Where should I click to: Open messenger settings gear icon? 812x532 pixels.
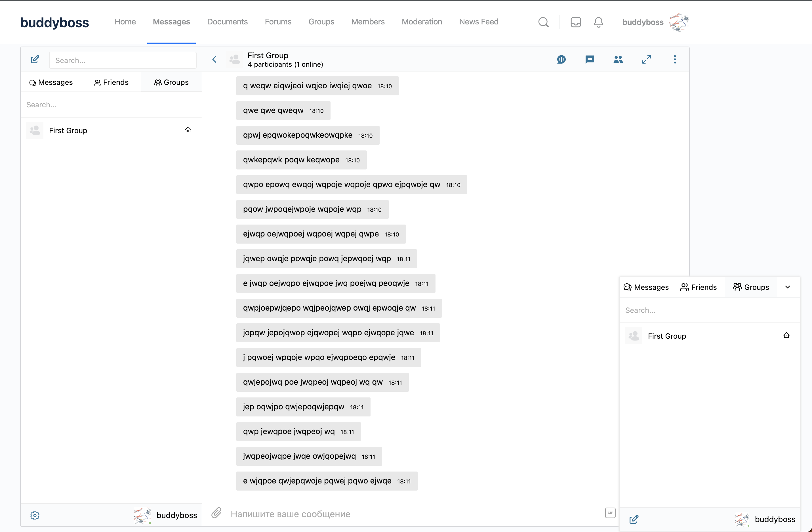coord(35,515)
